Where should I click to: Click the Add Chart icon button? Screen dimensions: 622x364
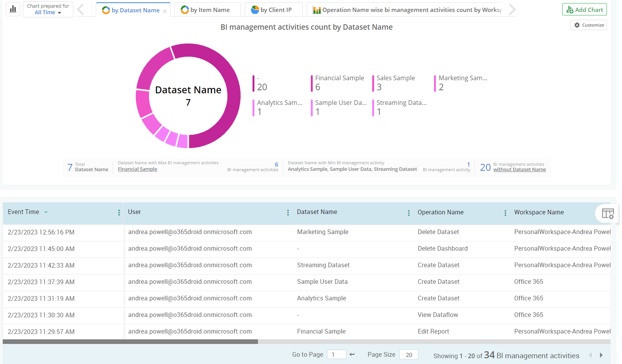pos(570,9)
